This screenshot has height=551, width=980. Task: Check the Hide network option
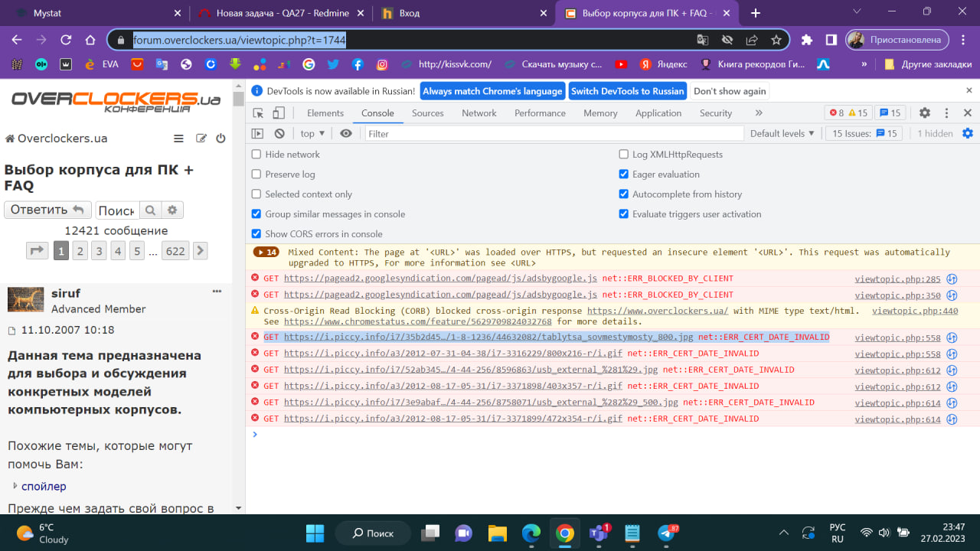[257, 155]
